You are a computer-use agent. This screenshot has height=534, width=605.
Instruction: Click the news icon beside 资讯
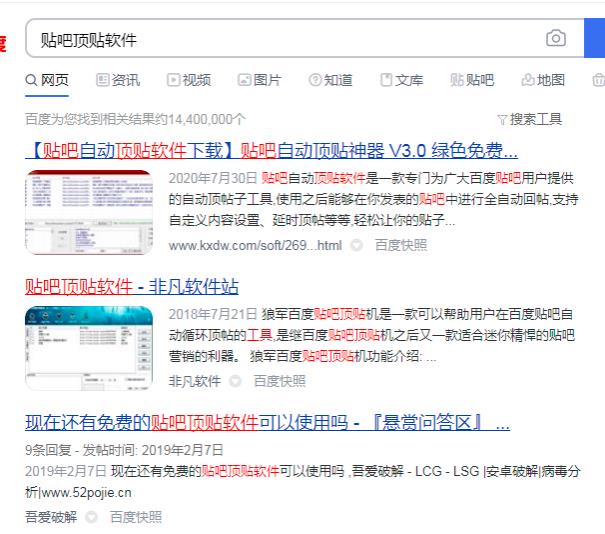point(102,80)
